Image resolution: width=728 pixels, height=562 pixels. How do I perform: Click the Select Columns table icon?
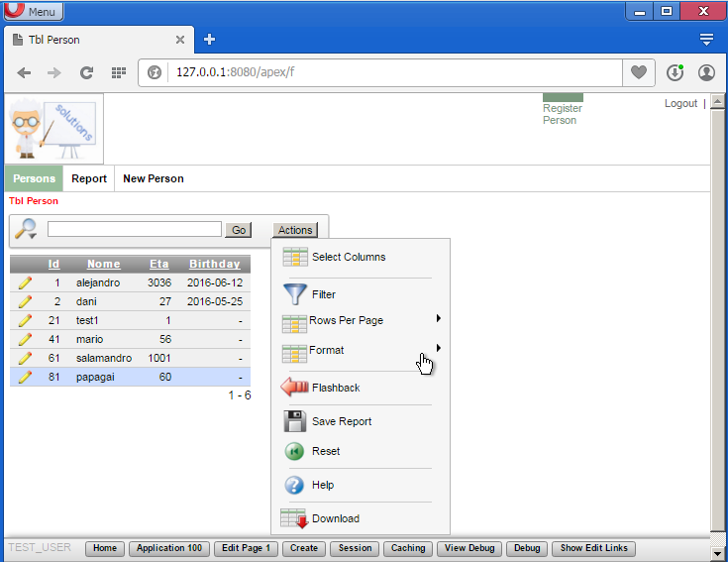(295, 257)
